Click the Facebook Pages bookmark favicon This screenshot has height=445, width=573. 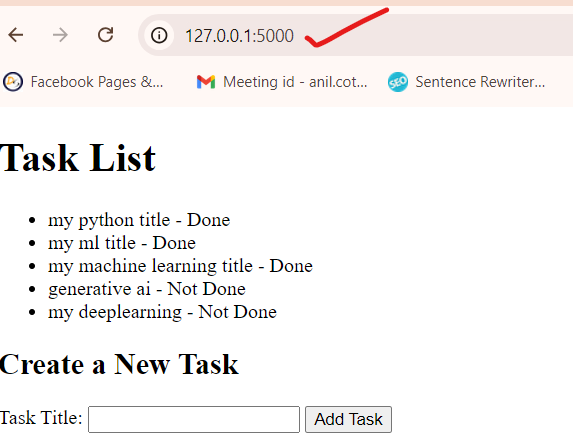tap(13, 81)
